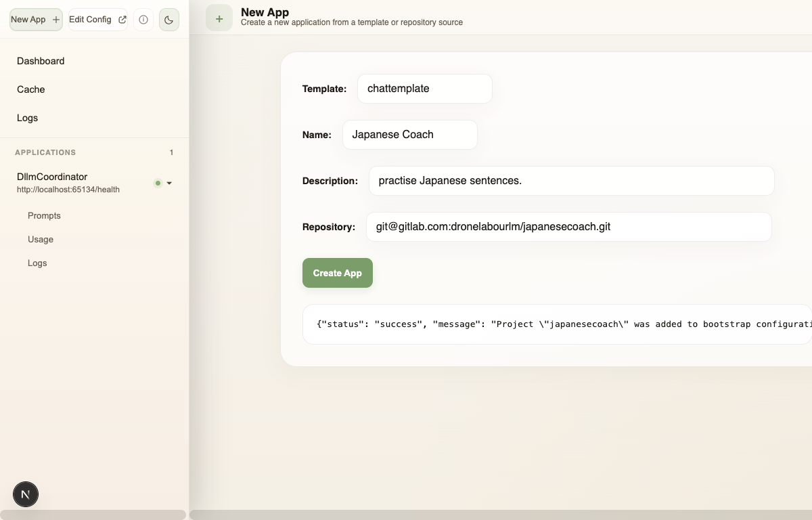Click the applications count 1
Viewport: 812px width, 520px height.
[171, 153]
